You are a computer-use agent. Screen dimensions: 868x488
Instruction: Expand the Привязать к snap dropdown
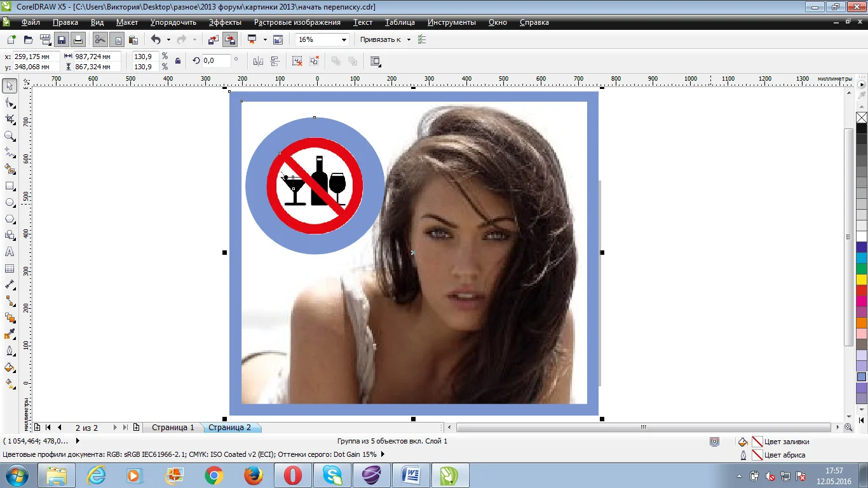click(x=409, y=39)
